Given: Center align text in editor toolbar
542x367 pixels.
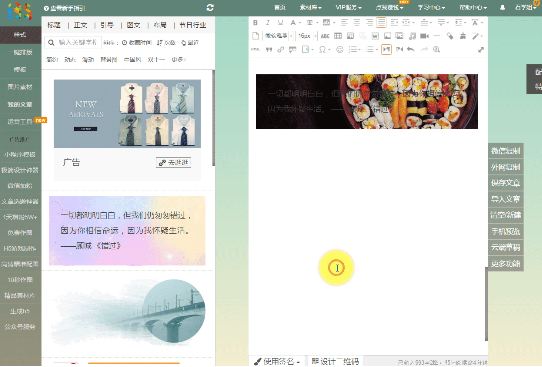Looking at the screenshot, I should [356, 23].
